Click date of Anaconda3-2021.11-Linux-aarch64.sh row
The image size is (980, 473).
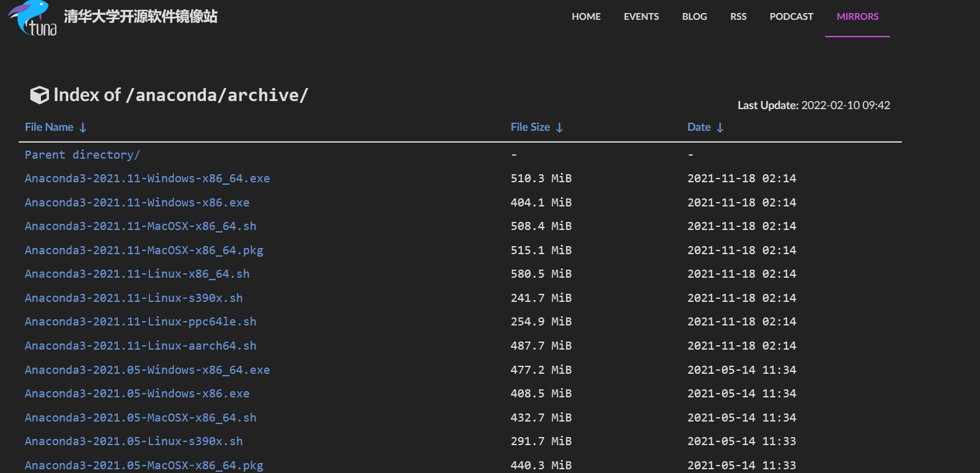(742, 346)
